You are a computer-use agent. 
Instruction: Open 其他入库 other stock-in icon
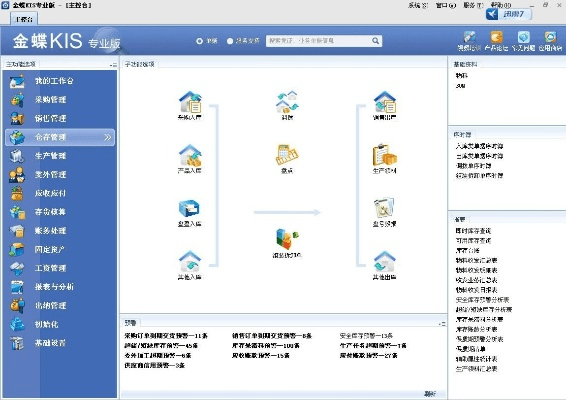pos(190,265)
